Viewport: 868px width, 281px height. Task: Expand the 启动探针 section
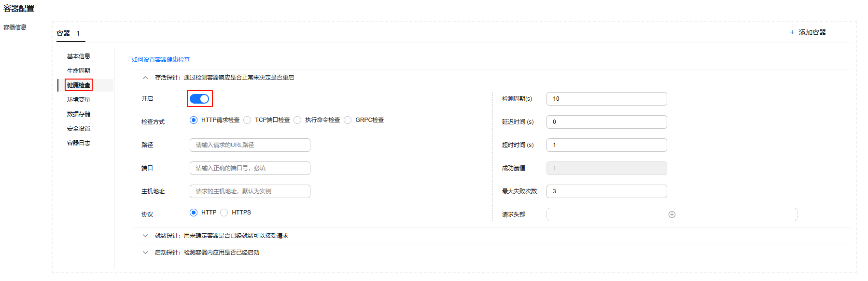click(x=145, y=253)
